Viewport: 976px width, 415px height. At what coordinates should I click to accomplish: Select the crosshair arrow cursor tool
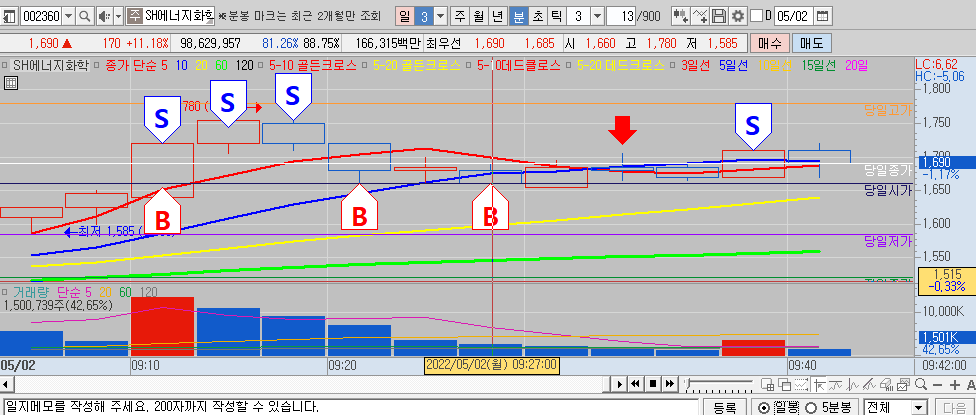[819, 385]
